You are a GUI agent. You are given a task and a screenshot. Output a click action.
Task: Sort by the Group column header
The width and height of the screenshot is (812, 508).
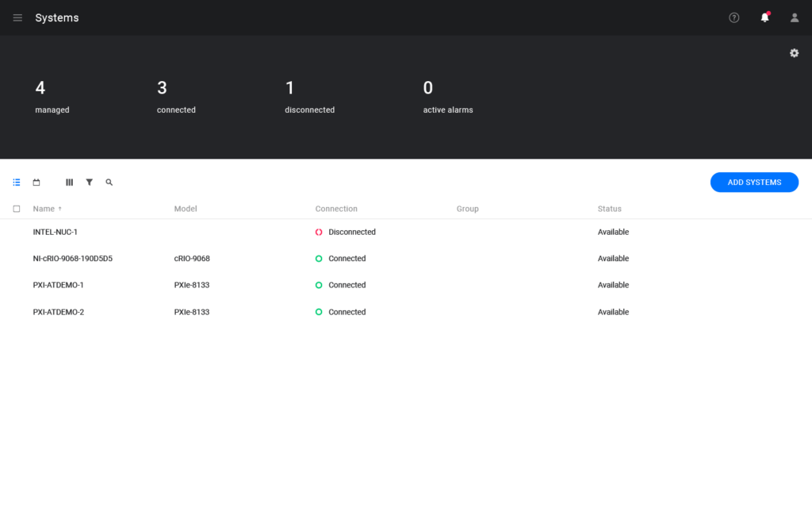coord(467,209)
